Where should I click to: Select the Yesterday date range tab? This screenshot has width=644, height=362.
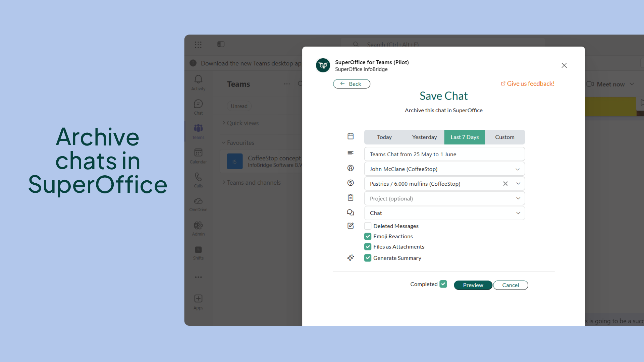pos(424,137)
